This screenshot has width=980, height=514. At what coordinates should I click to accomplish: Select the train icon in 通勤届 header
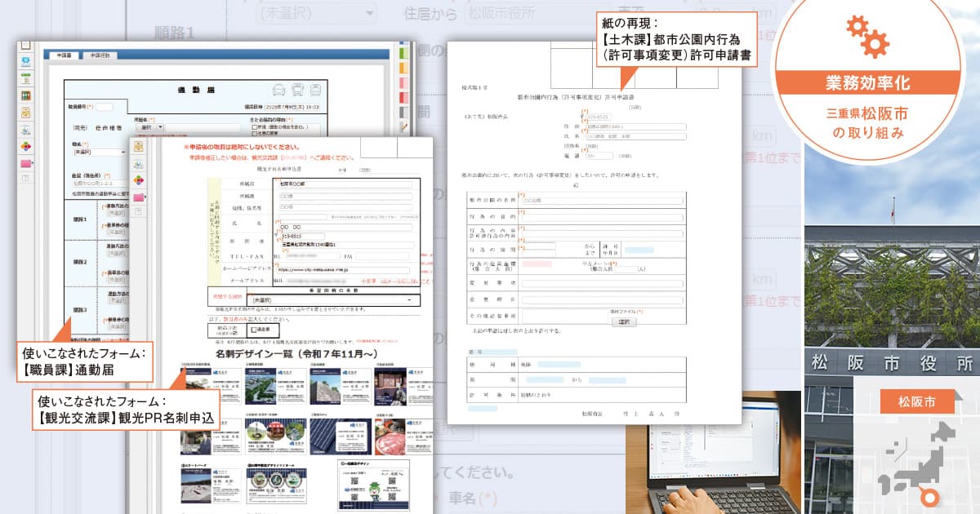coord(314,89)
